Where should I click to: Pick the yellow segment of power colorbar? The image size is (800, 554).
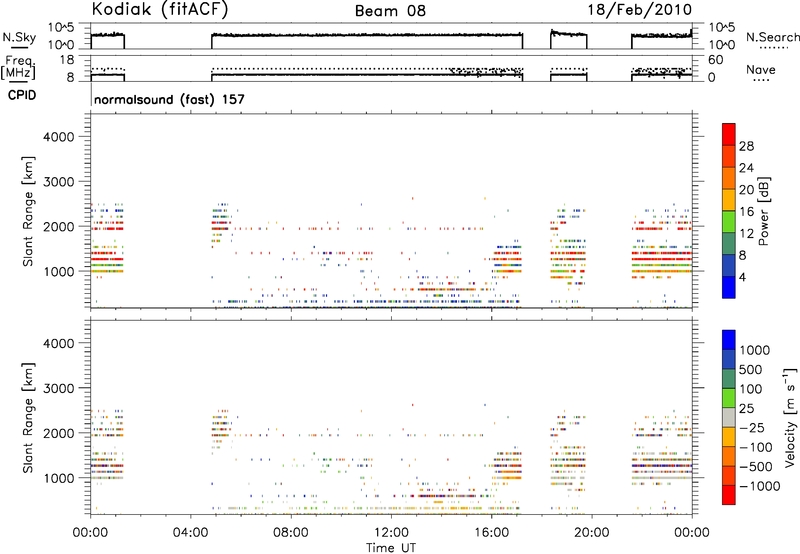coord(729,200)
